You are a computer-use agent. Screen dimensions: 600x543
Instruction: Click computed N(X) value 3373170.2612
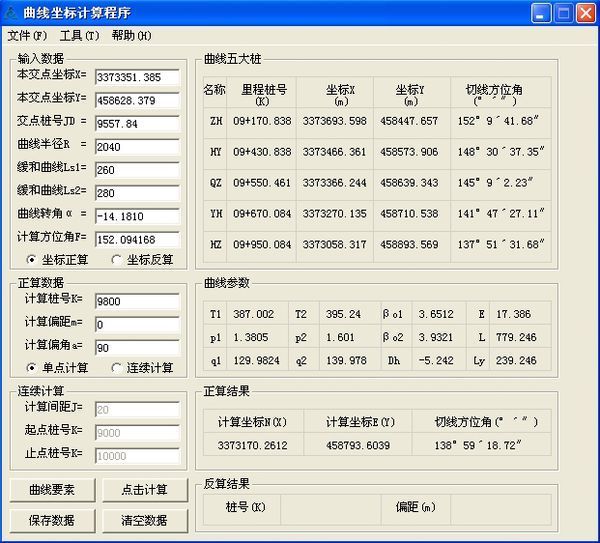tap(253, 445)
